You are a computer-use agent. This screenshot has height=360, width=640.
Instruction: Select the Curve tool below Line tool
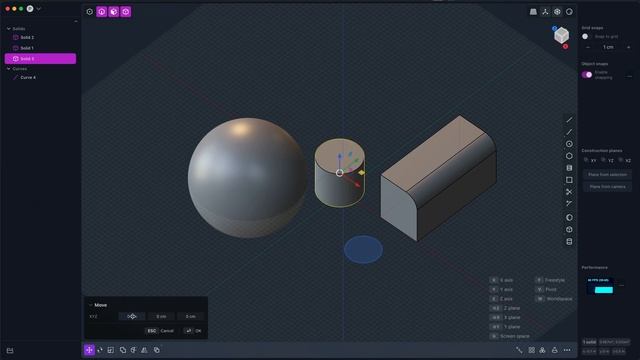(x=569, y=132)
